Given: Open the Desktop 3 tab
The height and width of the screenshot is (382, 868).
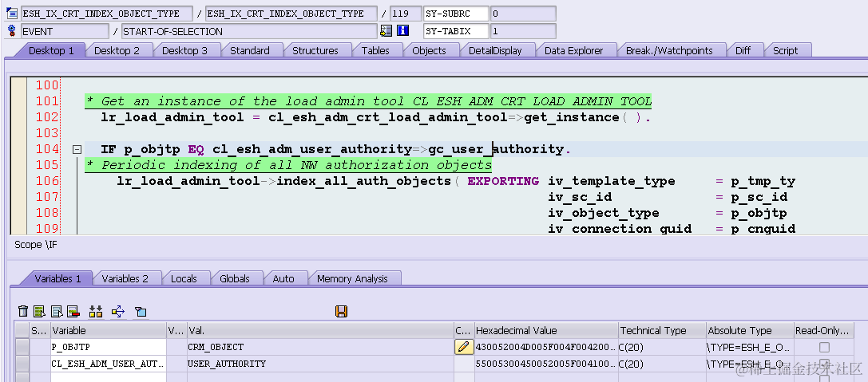Looking at the screenshot, I should point(184,50).
